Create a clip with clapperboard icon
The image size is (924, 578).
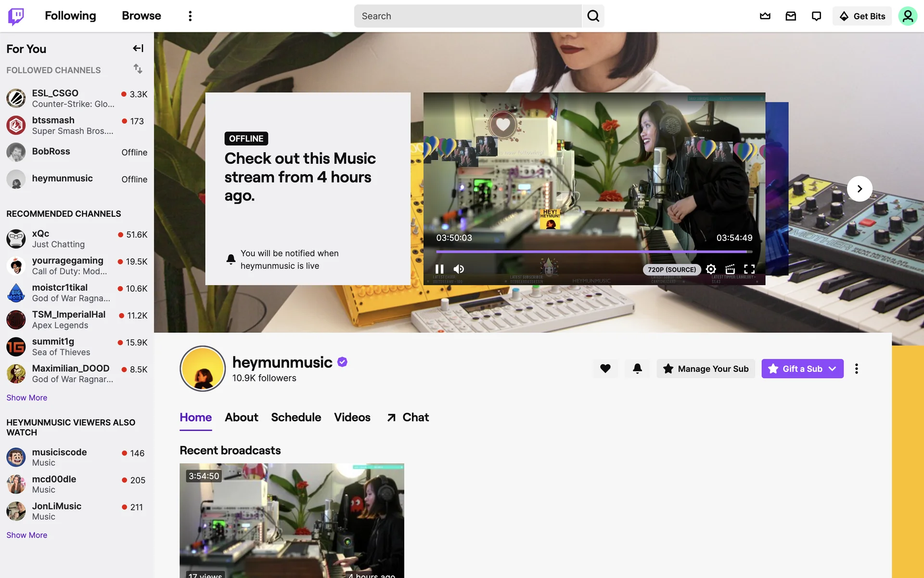pos(730,269)
